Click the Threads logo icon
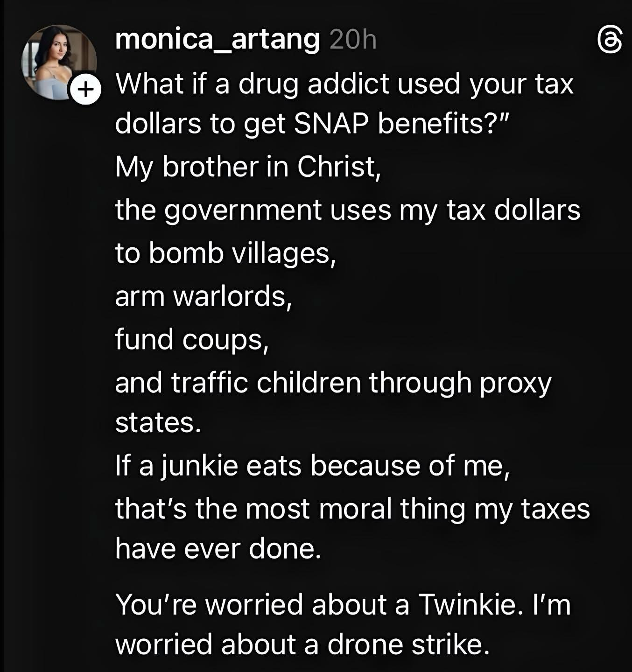The image size is (632, 672). coord(610,41)
